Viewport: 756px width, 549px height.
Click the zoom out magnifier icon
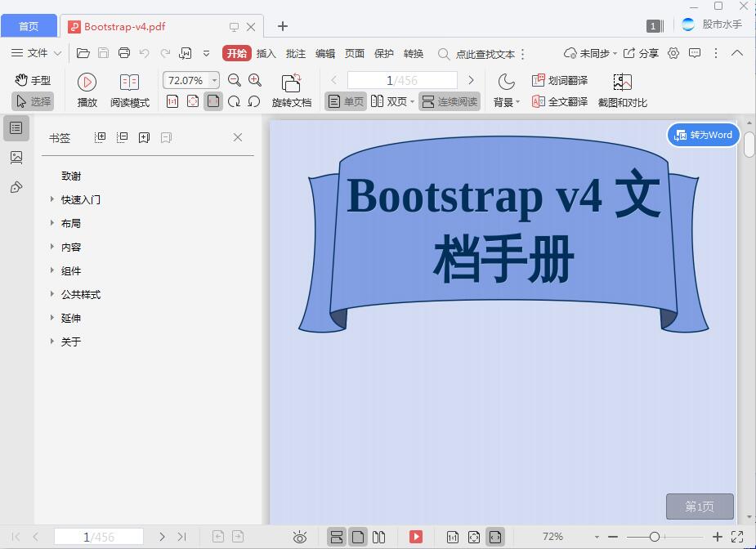(235, 80)
